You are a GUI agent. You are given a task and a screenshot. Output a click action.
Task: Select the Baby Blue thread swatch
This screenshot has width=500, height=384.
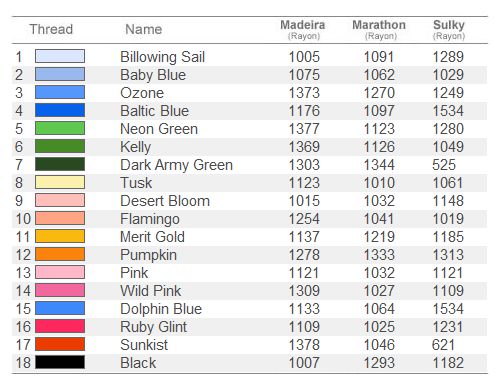click(60, 74)
